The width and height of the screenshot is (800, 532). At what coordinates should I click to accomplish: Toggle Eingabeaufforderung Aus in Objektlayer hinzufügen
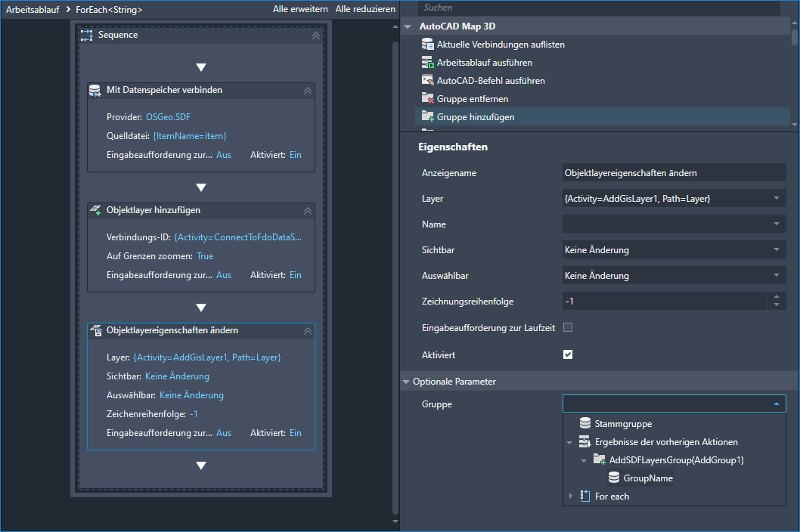[x=224, y=275]
